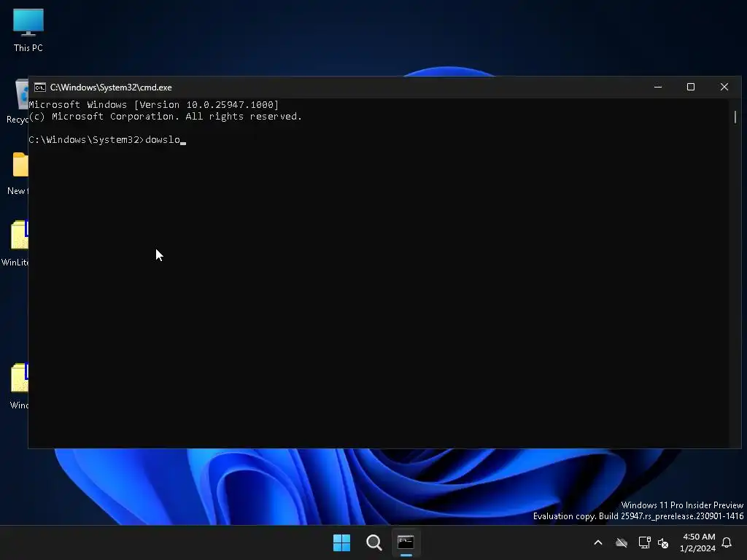Minimize the cmd.exe window
The width and height of the screenshot is (747, 560).
coord(658,87)
